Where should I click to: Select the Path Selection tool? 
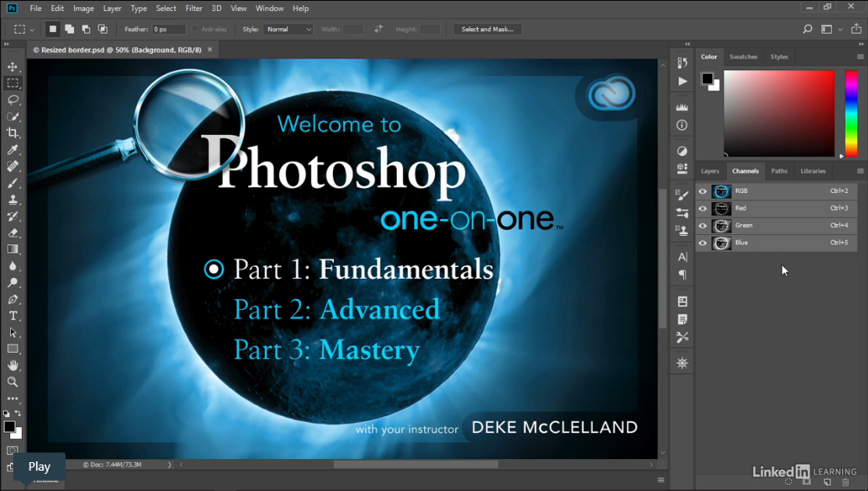(x=12, y=333)
